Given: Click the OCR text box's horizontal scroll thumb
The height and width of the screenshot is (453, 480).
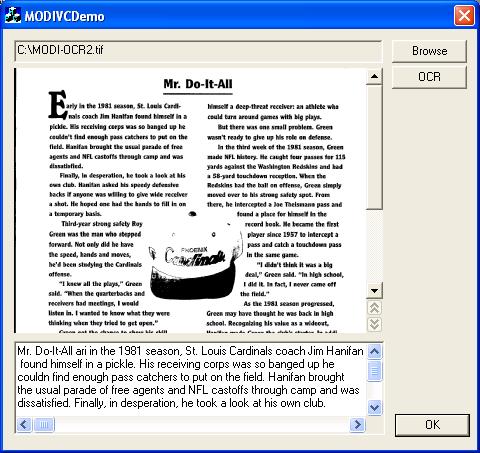Looking at the screenshot, I should (x=44, y=425).
